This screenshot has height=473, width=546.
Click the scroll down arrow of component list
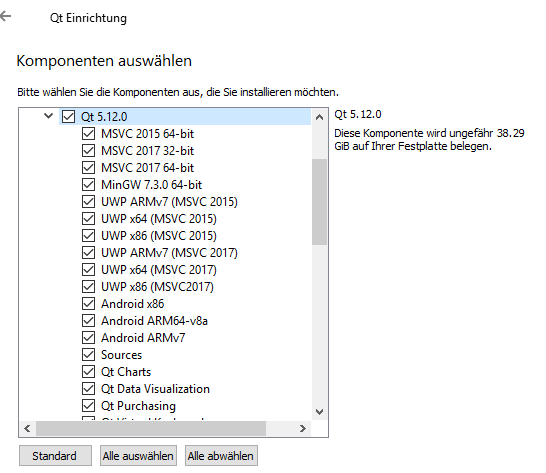(319, 412)
